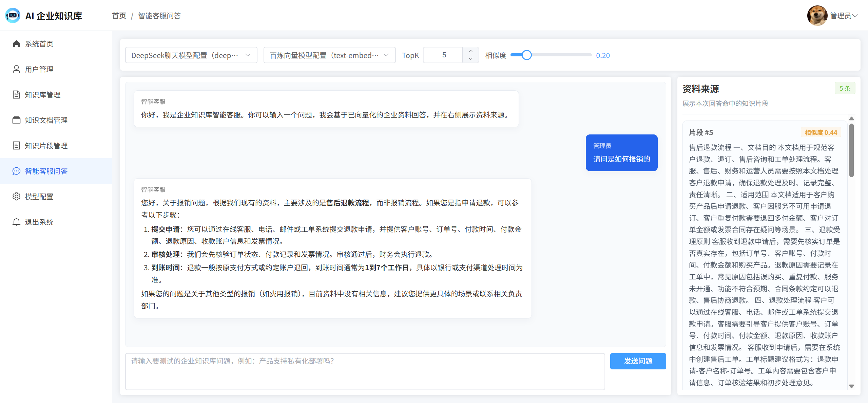Click the document icon beside 知识库管理
The image size is (868, 403).
pyautogui.click(x=16, y=95)
